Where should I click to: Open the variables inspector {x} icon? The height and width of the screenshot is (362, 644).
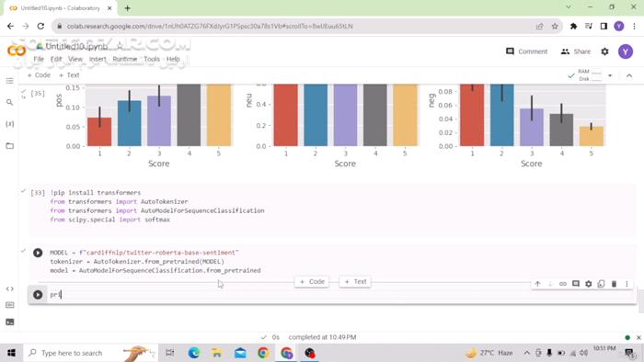[10, 124]
